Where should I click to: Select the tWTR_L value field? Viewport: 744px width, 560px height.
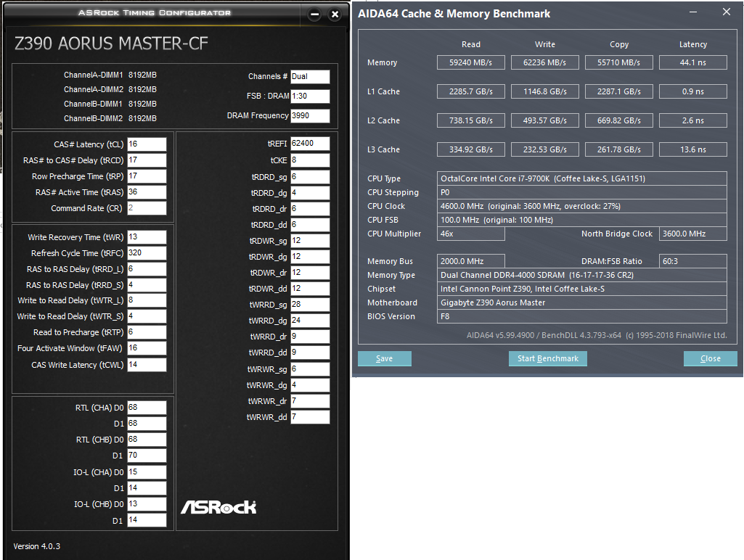pyautogui.click(x=147, y=300)
